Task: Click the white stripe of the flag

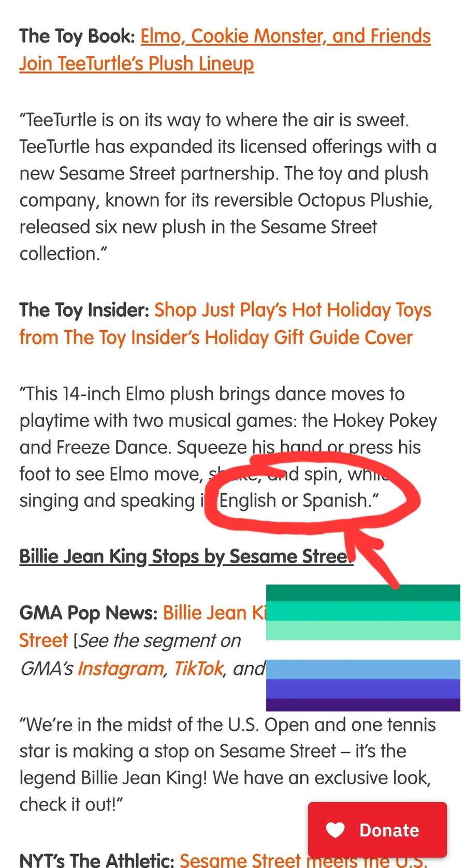Action: (x=363, y=650)
